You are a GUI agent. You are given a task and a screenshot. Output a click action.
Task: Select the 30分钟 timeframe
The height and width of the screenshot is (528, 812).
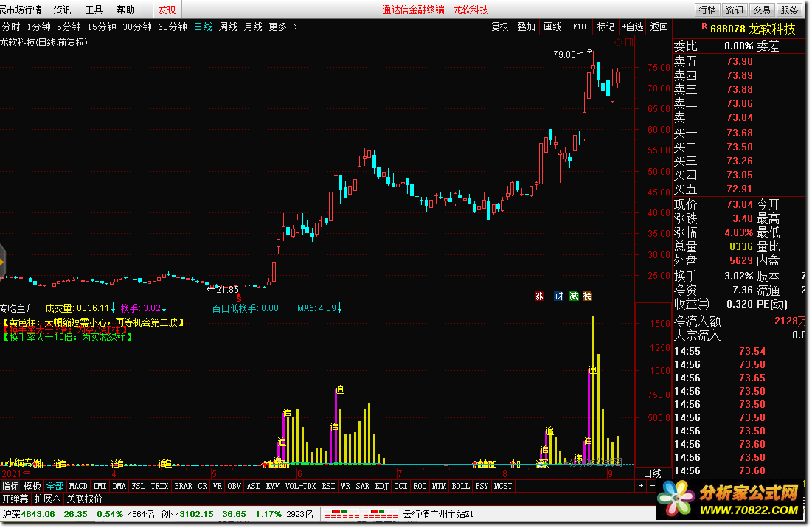[x=136, y=27]
